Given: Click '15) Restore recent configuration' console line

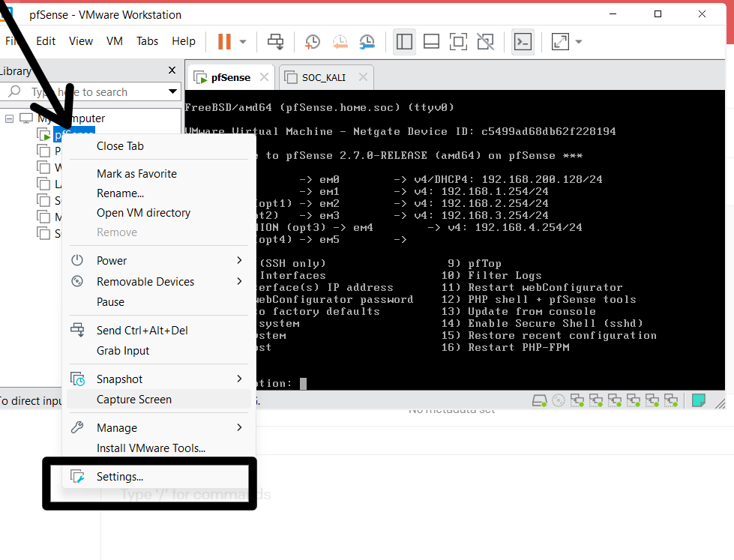Looking at the screenshot, I should (549, 336).
